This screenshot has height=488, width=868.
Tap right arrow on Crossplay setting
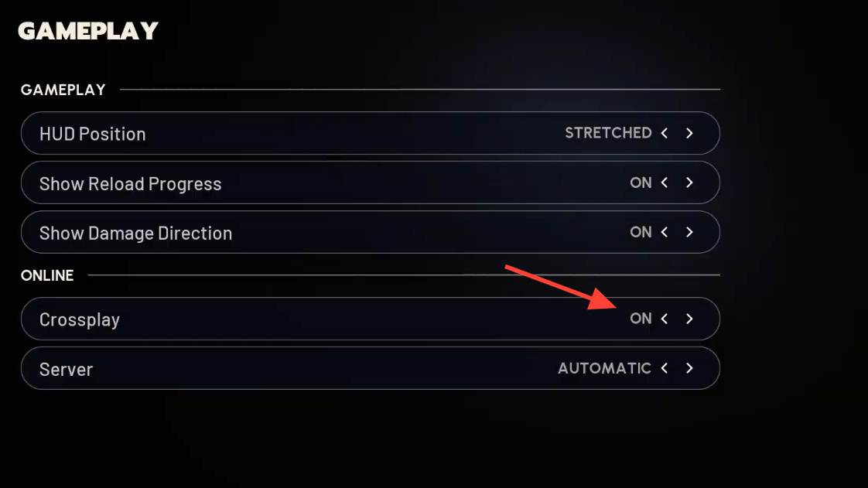689,319
